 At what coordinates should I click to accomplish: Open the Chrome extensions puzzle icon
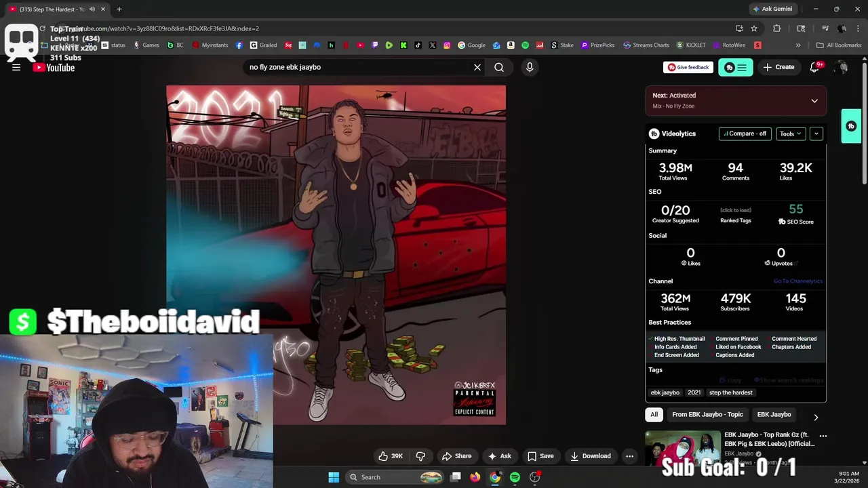pyautogui.click(x=777, y=28)
